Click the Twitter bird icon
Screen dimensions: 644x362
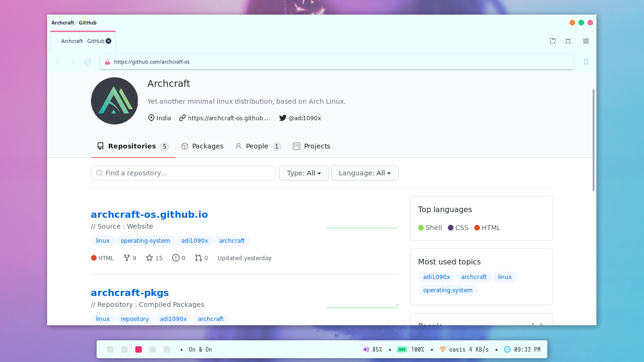pos(283,118)
